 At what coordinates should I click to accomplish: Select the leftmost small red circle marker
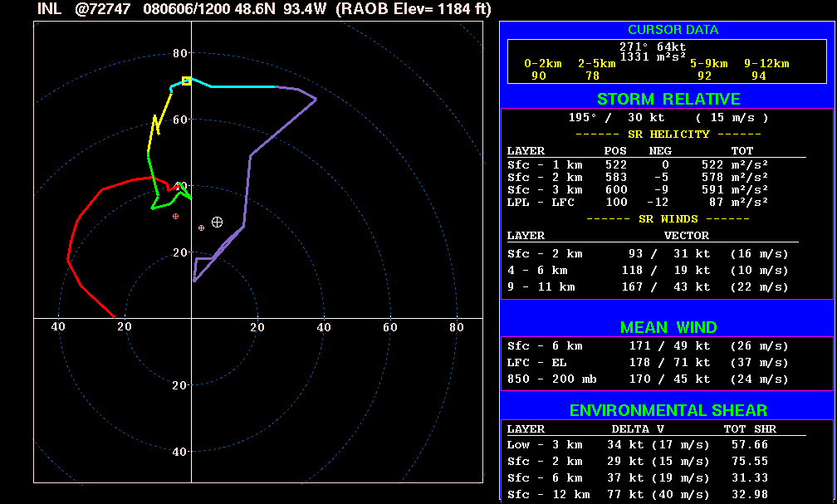click(175, 216)
